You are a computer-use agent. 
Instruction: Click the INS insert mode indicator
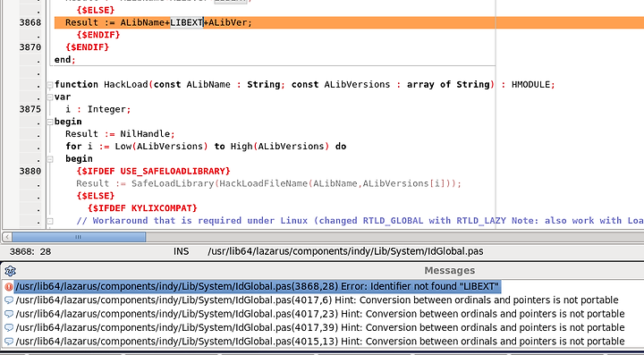(x=181, y=251)
